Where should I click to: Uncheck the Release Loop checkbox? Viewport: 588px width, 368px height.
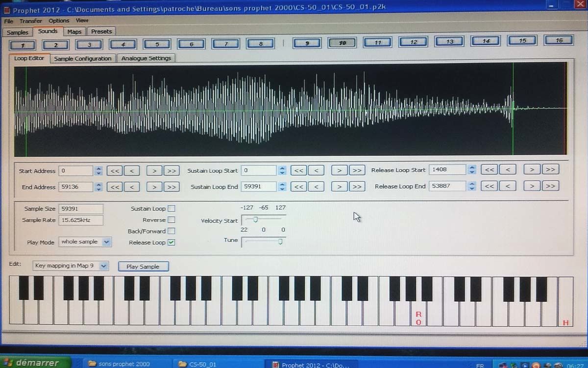point(171,242)
